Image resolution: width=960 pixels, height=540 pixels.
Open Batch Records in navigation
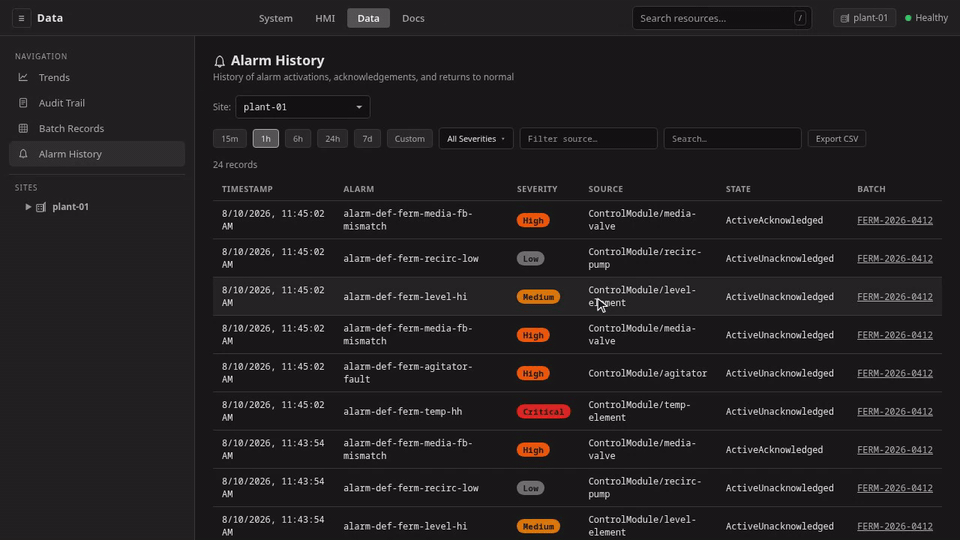[97, 129]
